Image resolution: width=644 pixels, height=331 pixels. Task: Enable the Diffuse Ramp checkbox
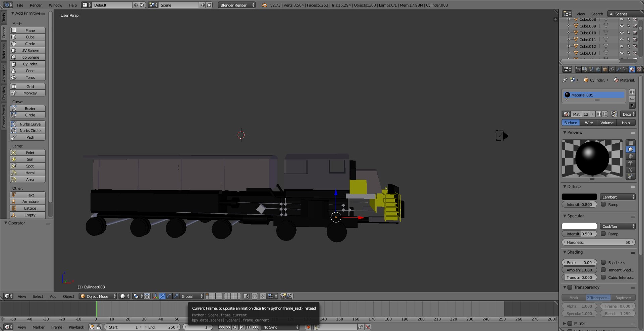(x=603, y=204)
